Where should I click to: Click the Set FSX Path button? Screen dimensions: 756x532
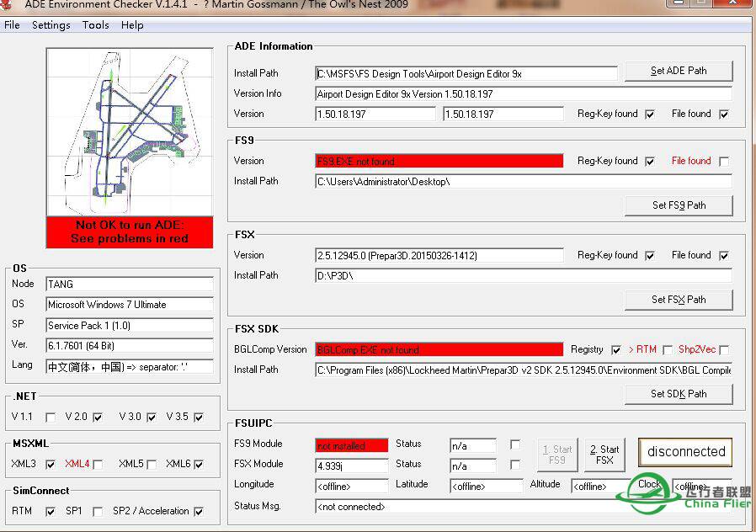679,300
